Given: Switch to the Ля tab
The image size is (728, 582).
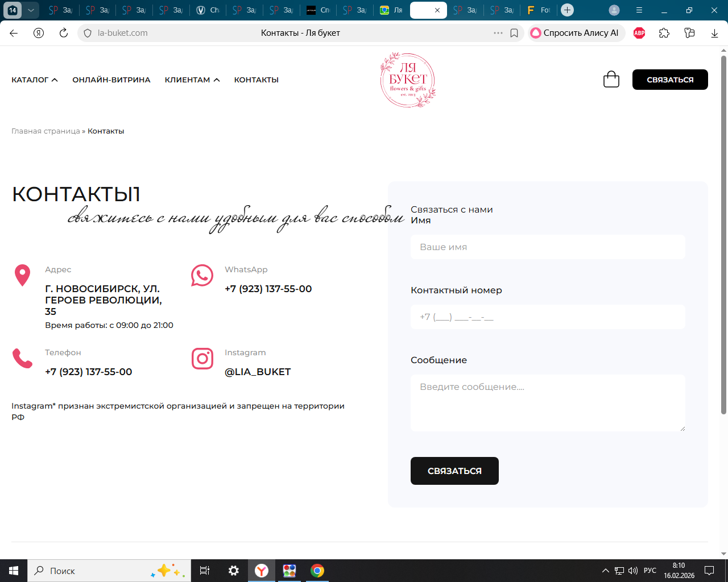Looking at the screenshot, I should tap(391, 10).
